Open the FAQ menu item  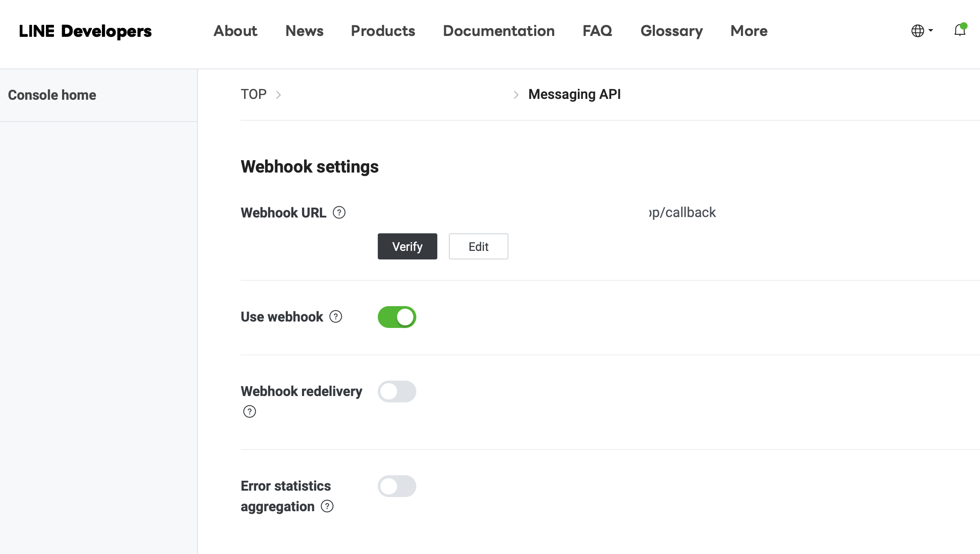tap(598, 31)
